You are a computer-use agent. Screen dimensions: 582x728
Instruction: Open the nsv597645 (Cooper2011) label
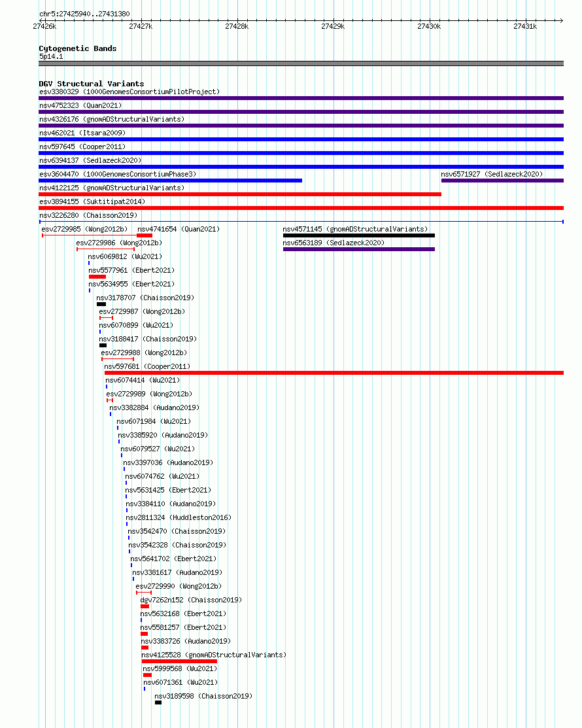(82, 147)
